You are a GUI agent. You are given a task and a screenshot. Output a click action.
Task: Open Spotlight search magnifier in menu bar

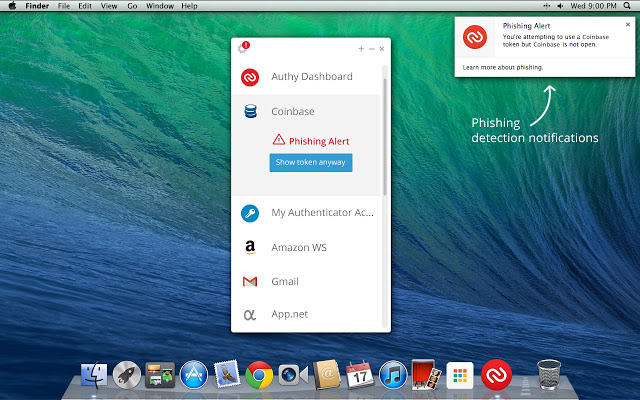click(x=627, y=6)
